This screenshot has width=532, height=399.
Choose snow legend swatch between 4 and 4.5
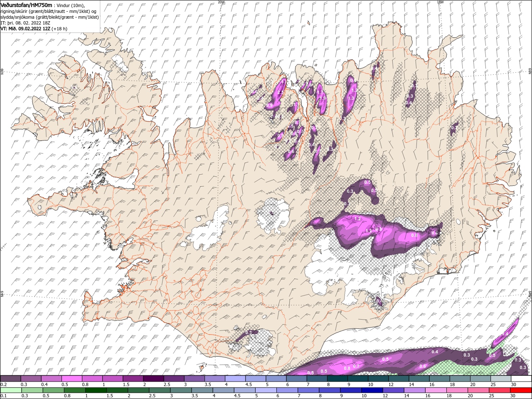point(236,379)
